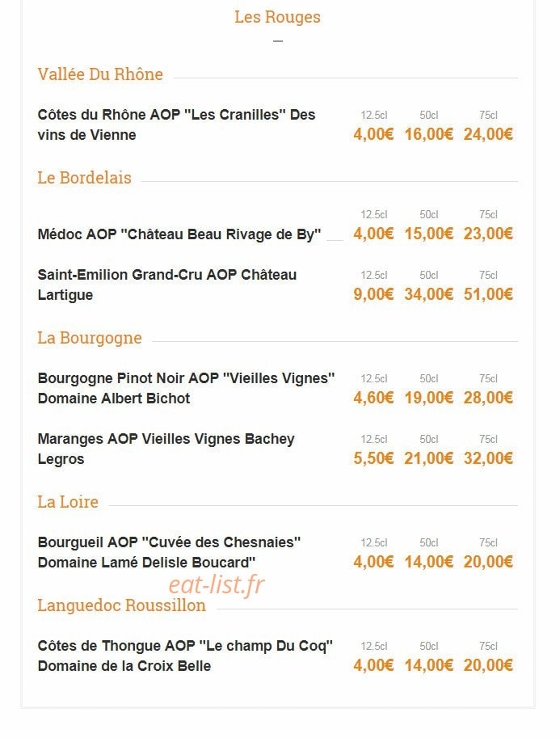The width and height of the screenshot is (560, 738).
Task: Open Côtes de Thongue Le champ Du Coq
Action: (185, 656)
